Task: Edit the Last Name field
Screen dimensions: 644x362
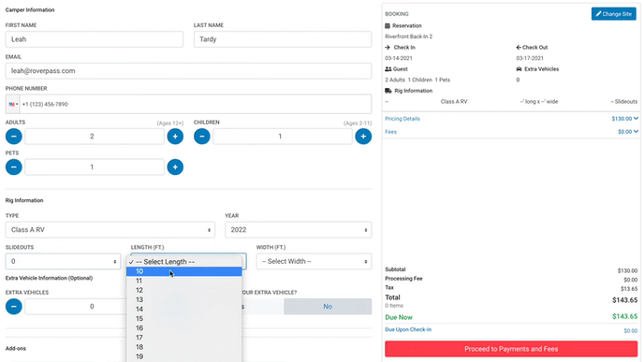Action: pos(283,39)
